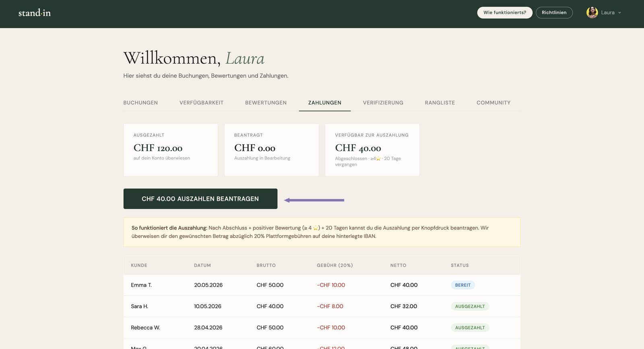Click the Datum column header

pyautogui.click(x=202, y=265)
